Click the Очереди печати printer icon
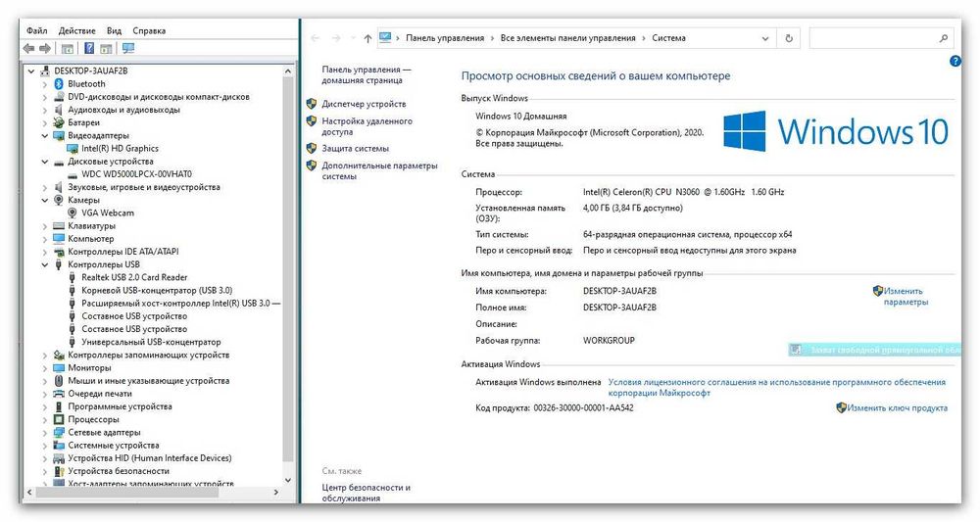This screenshot has height=522, width=980. pyautogui.click(x=59, y=394)
